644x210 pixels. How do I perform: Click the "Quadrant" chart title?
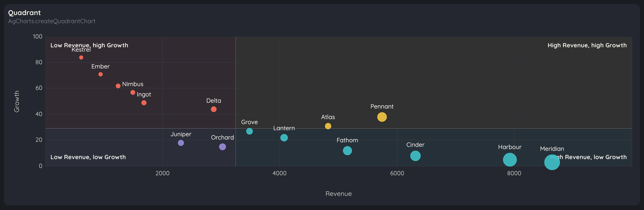24,13
